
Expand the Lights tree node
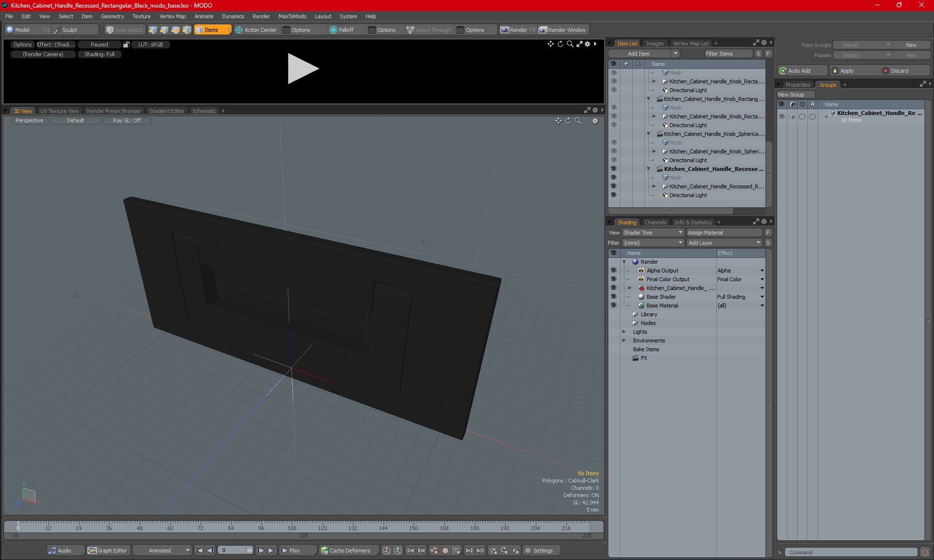click(624, 332)
